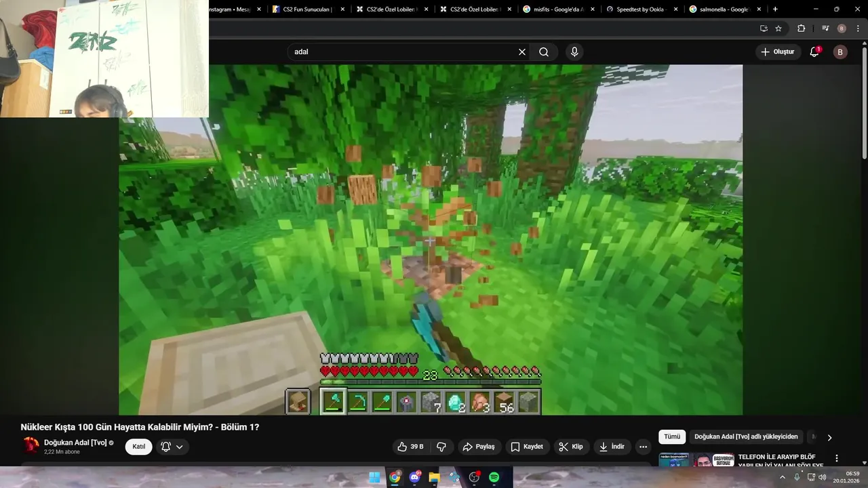
Task: Open the YouTube notifications bell
Action: point(815,52)
